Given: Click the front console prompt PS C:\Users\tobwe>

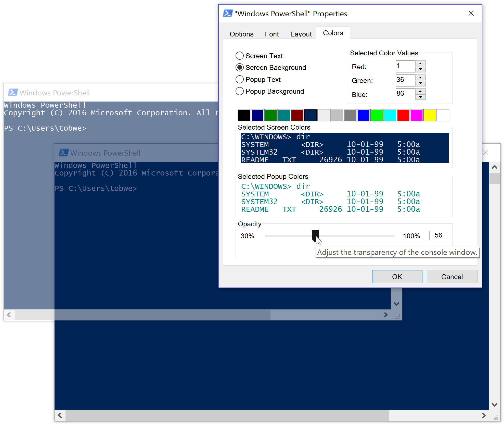Looking at the screenshot, I should (x=96, y=188).
